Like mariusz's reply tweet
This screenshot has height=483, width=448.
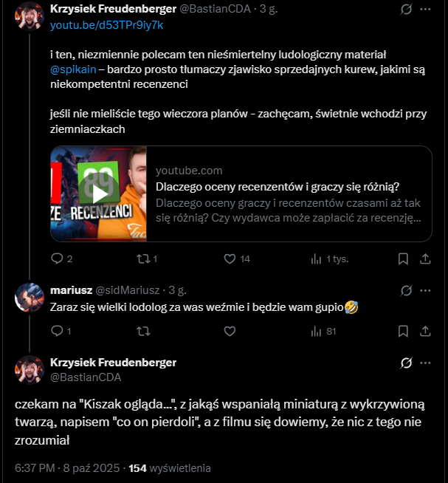click(x=230, y=332)
